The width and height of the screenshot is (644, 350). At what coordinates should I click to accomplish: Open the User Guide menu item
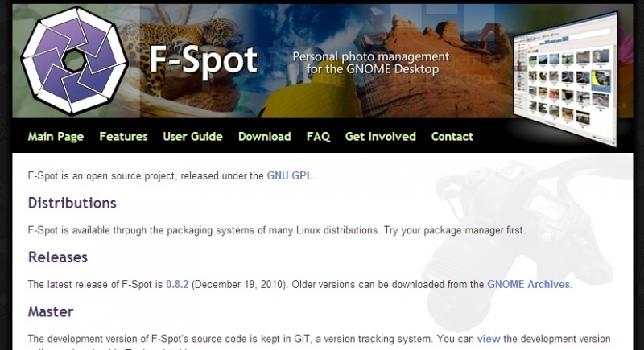pyautogui.click(x=192, y=137)
